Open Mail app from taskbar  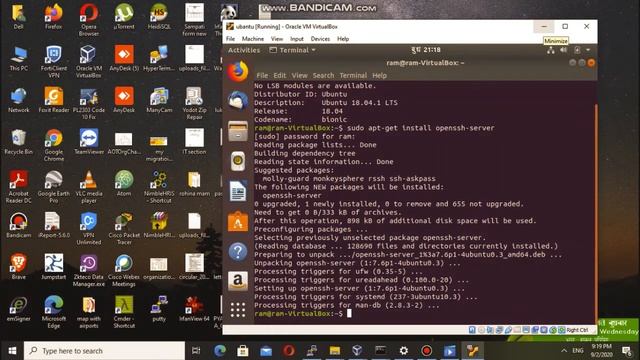(x=266, y=351)
